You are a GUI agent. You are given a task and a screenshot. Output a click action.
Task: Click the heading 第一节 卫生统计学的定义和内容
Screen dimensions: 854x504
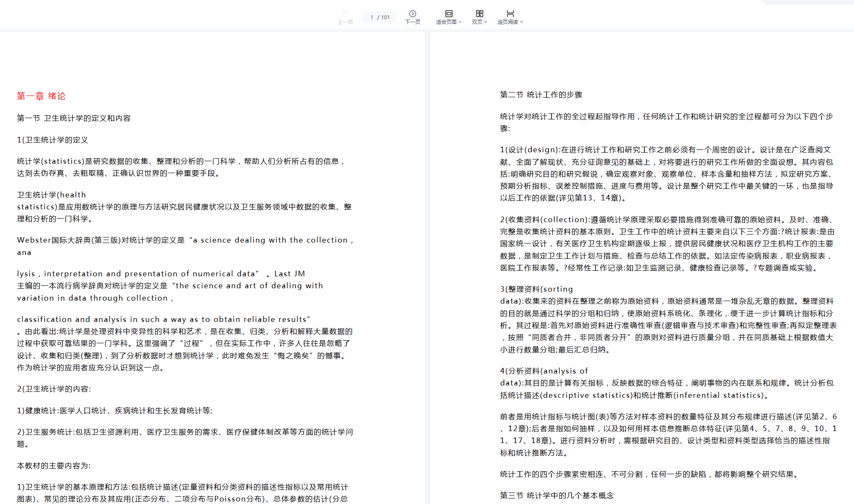pos(73,118)
